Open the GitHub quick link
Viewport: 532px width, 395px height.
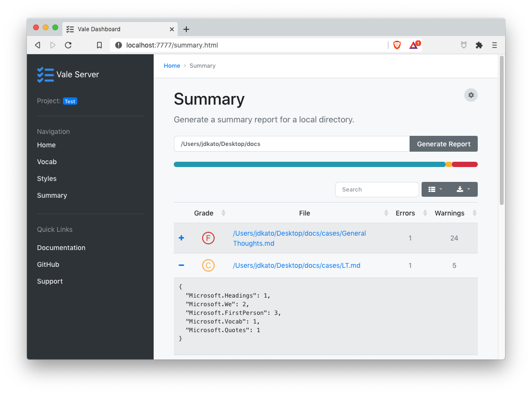48,264
